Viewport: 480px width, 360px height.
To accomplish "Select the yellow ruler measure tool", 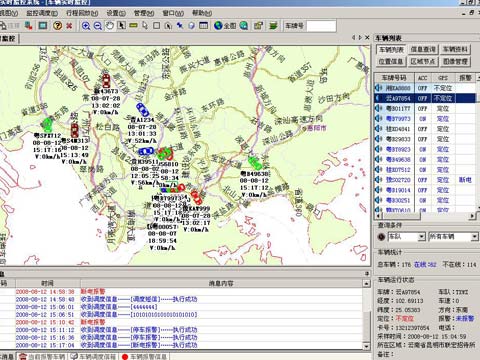I will pos(133,25).
